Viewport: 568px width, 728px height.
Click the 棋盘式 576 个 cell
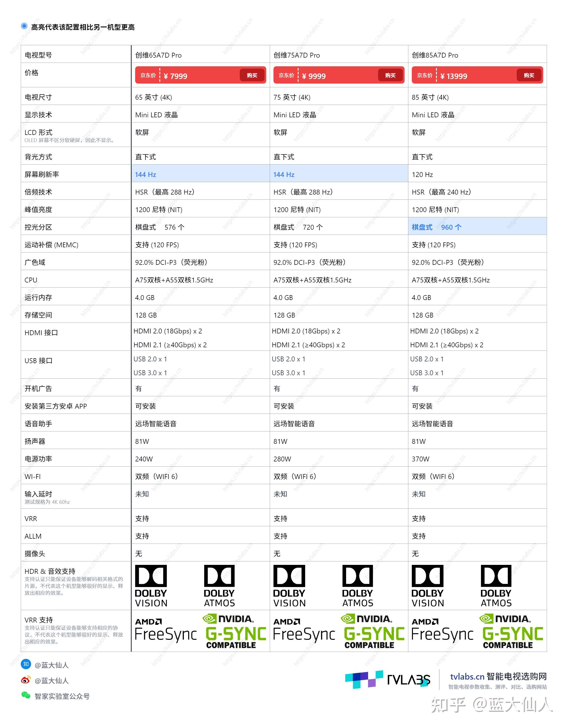tap(201, 226)
